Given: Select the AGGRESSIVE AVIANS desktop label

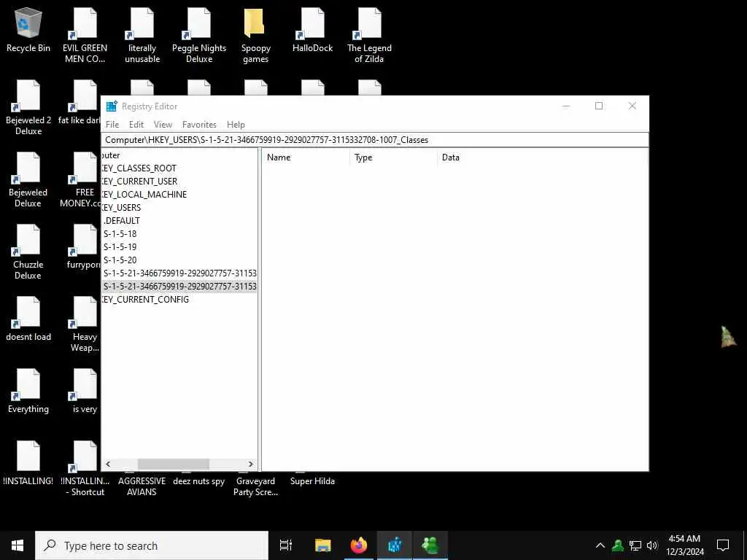Looking at the screenshot, I should tap(142, 486).
